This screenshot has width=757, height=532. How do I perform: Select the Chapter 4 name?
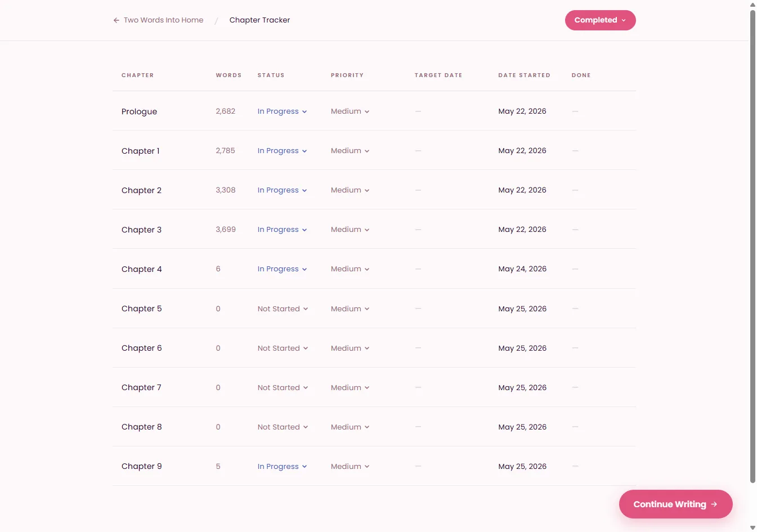pyautogui.click(x=141, y=269)
